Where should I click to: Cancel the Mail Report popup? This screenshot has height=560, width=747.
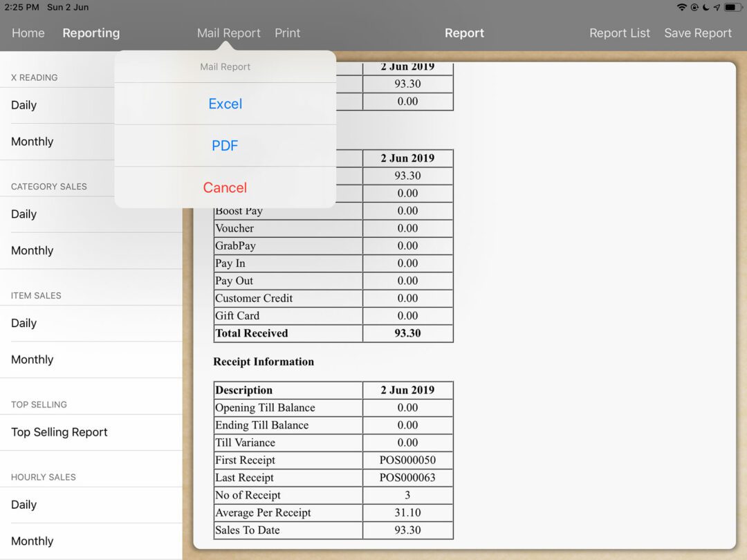[225, 187]
